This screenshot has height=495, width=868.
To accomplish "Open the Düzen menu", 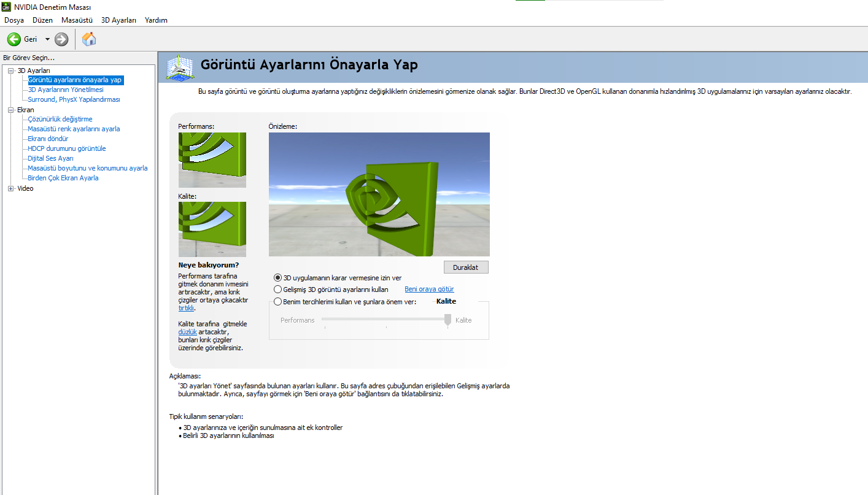I will click(x=43, y=20).
